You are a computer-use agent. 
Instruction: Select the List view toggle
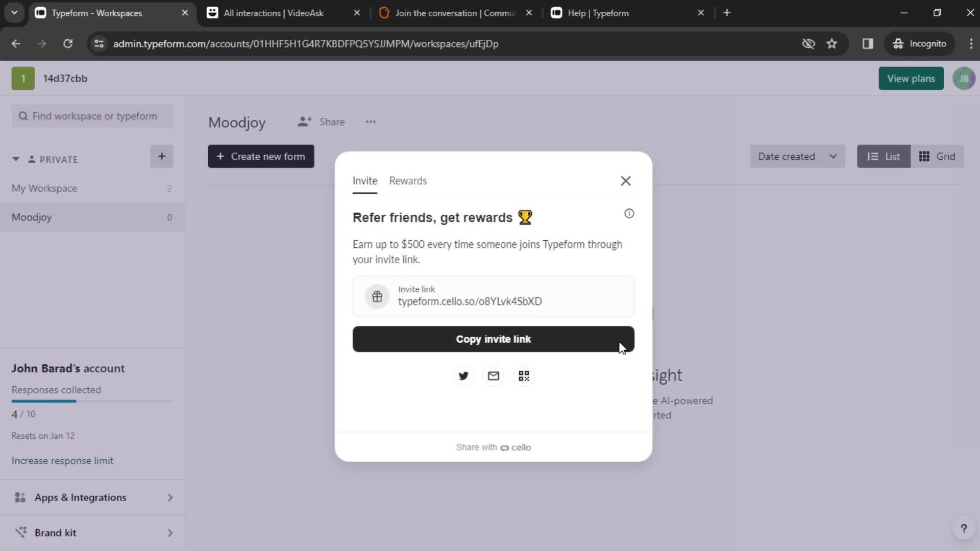[x=884, y=156]
